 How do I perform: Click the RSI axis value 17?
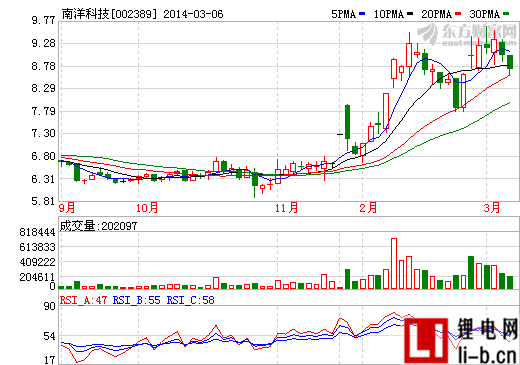coord(50,360)
